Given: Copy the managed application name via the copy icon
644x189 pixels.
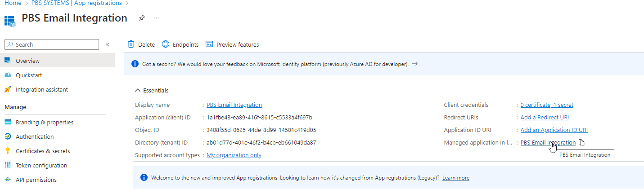Looking at the screenshot, I should tap(581, 143).
